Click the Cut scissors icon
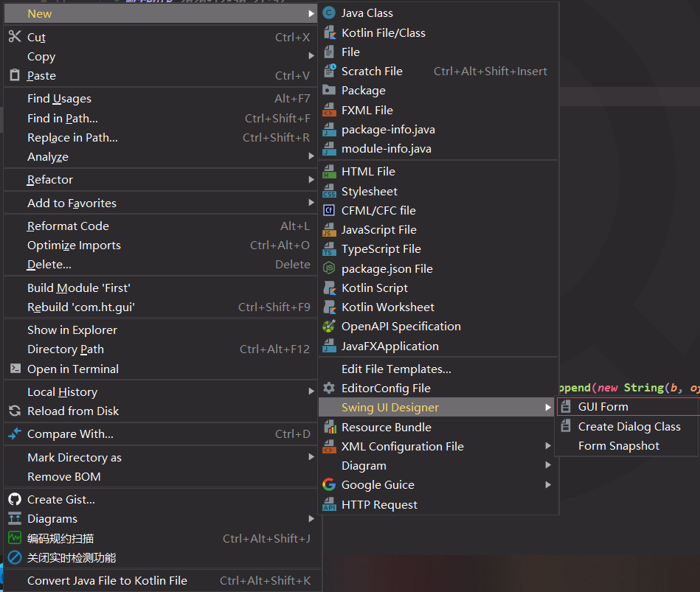Image resolution: width=700 pixels, height=592 pixels. click(15, 37)
